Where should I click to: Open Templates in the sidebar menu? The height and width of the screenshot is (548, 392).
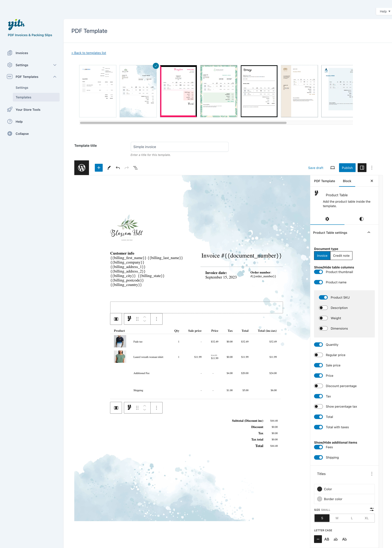[x=23, y=97]
